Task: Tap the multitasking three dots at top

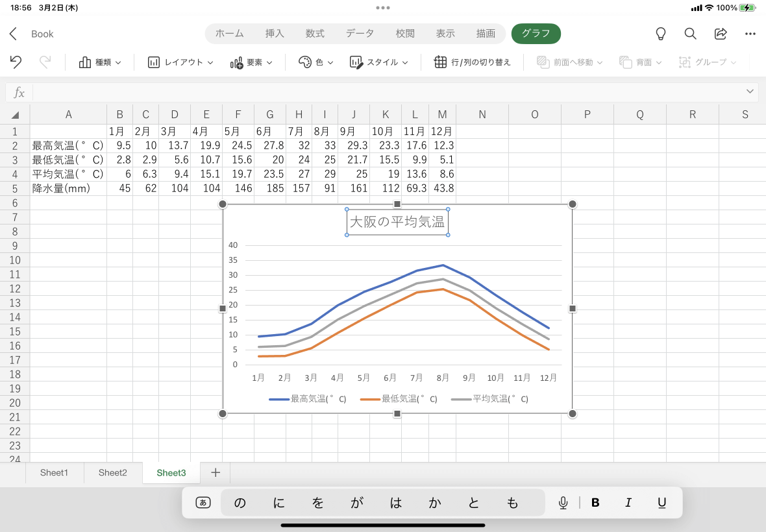Action: (383, 8)
